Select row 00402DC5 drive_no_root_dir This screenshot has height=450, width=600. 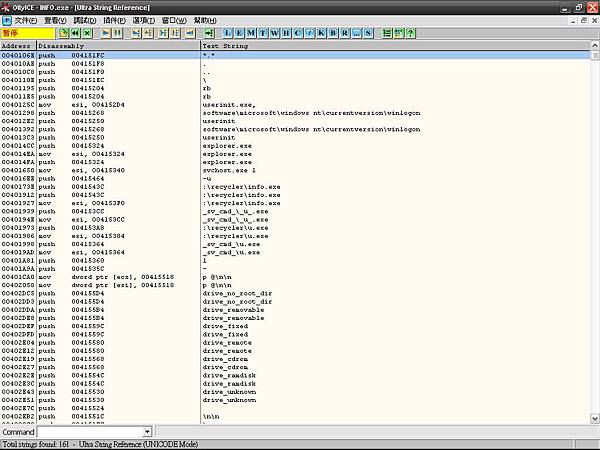coord(295,293)
